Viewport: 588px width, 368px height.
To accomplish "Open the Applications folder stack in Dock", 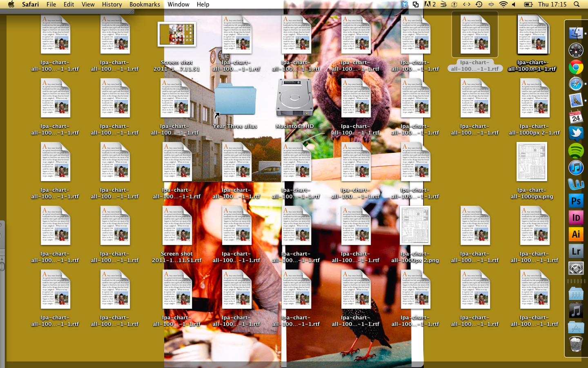I will coord(576,328).
